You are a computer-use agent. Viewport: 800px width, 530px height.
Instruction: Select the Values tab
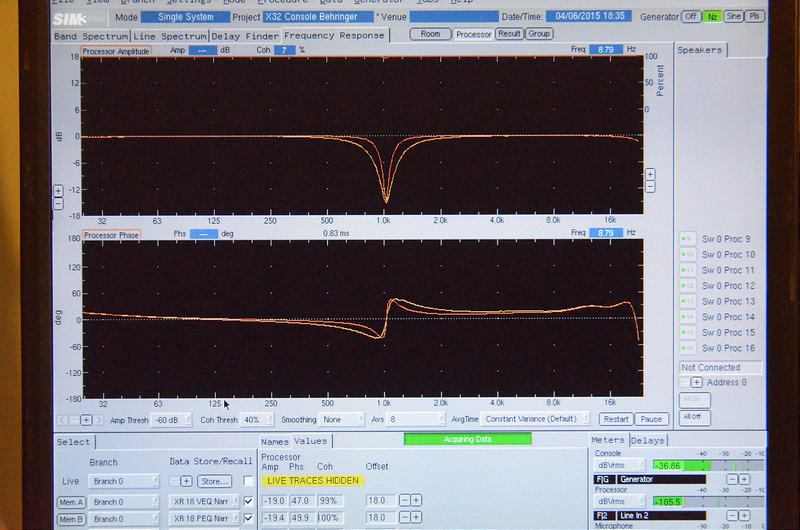[x=310, y=441]
